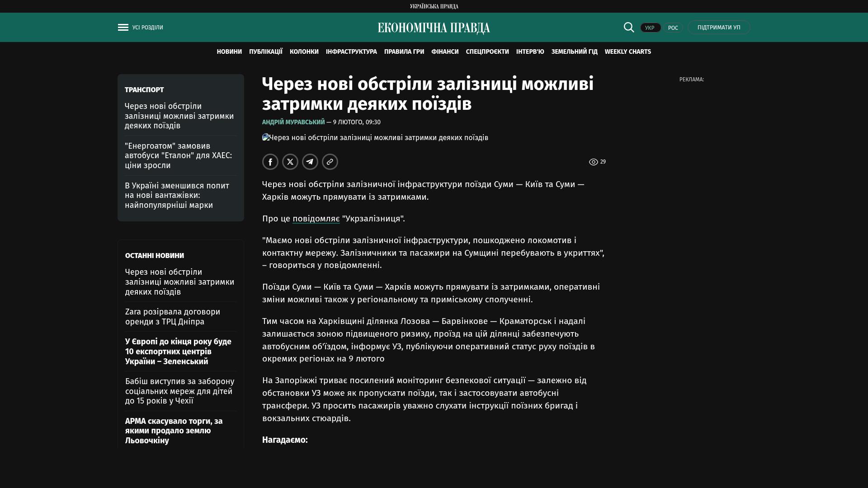The height and width of the screenshot is (488, 868).
Task: Click the search magnifier icon
Action: [x=629, y=28]
